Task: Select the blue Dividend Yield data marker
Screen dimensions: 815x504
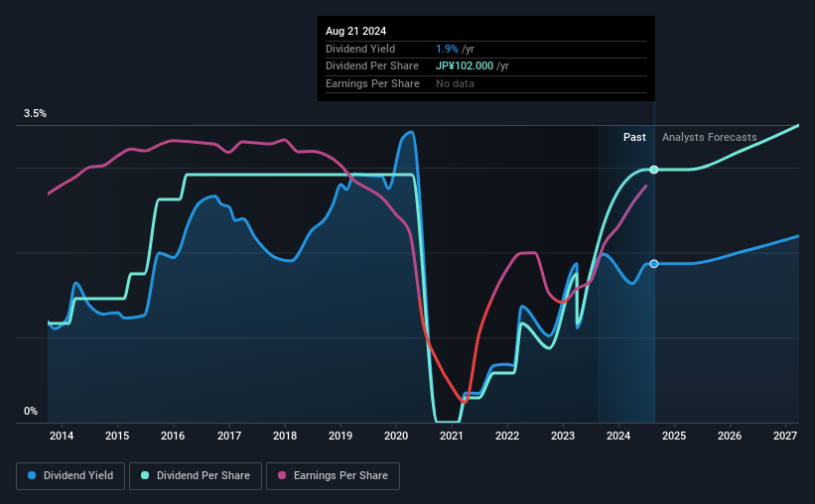Action: point(654,264)
